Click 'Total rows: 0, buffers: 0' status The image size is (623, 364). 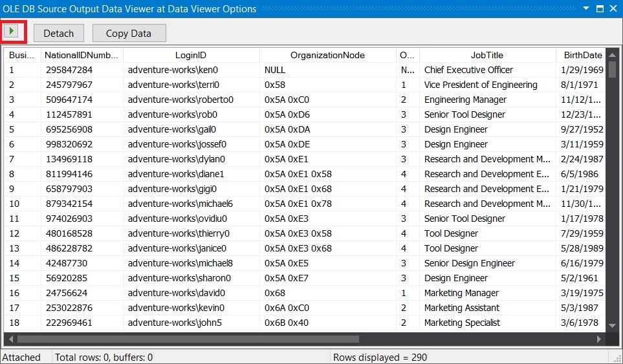[104, 358]
